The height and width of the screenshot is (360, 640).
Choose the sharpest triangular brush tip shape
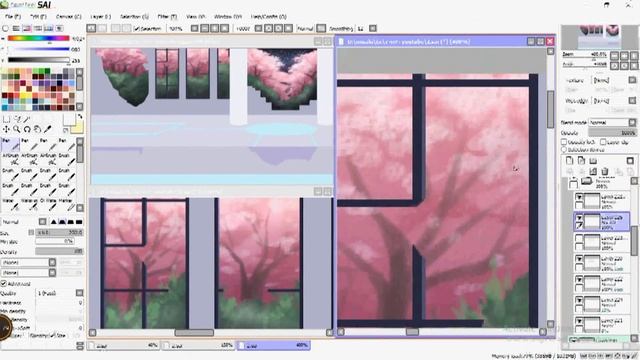53,222
